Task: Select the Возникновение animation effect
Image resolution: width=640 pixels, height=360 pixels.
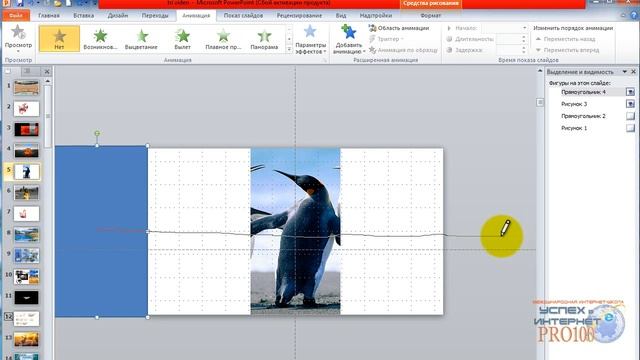Action: click(x=100, y=38)
